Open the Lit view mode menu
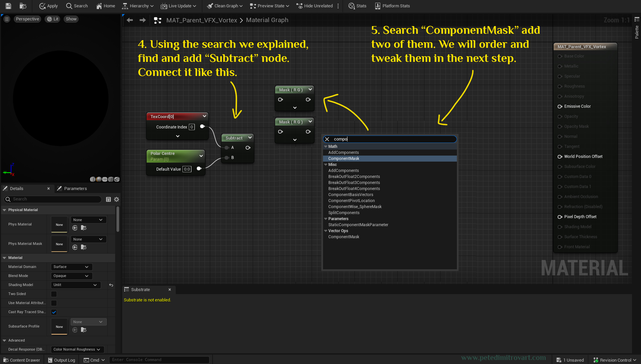The image size is (641, 364). click(x=53, y=19)
